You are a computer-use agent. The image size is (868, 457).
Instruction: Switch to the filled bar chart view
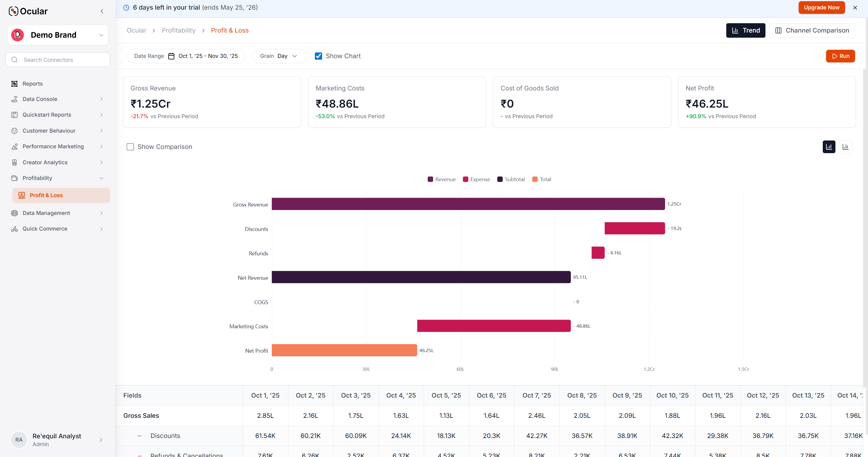pyautogui.click(x=829, y=147)
